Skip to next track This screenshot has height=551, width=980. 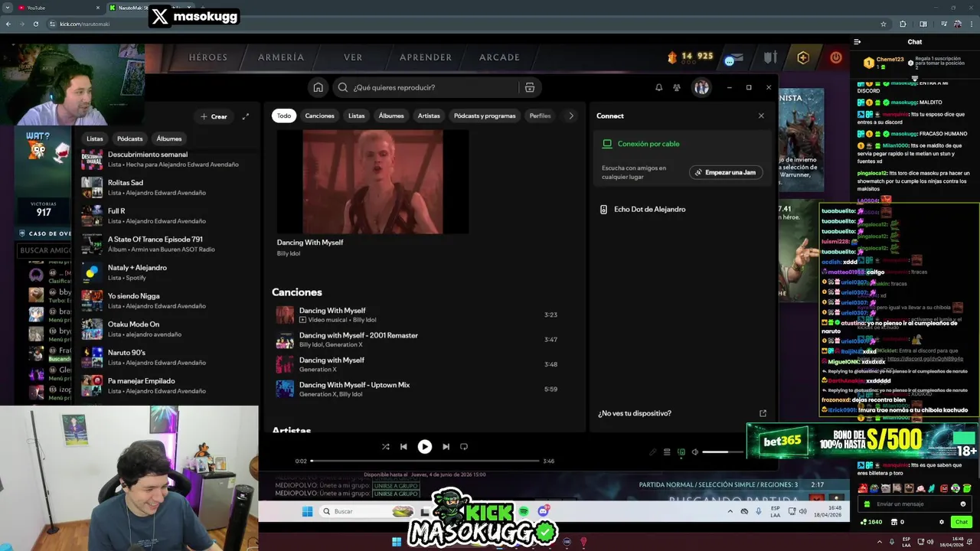coord(446,447)
